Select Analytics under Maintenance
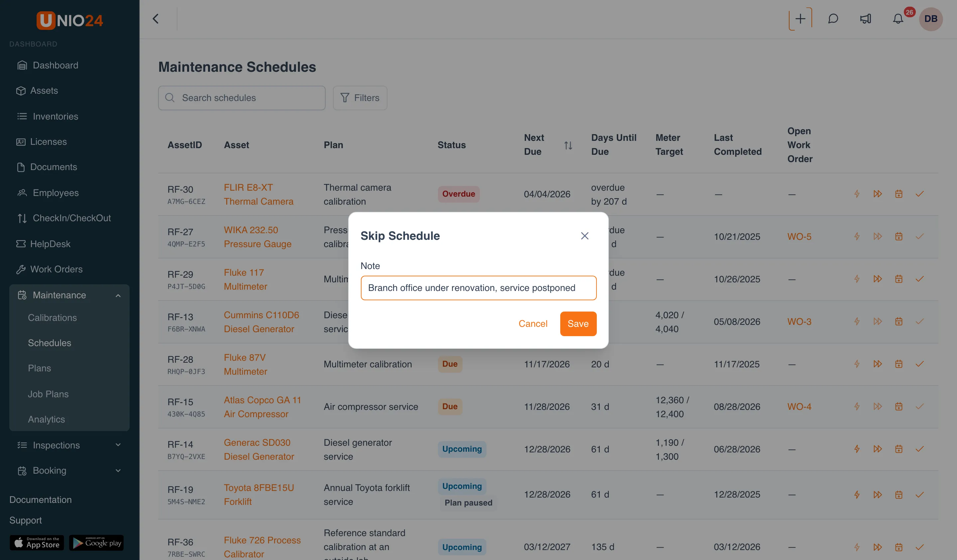This screenshot has height=560, width=957. pos(46,419)
